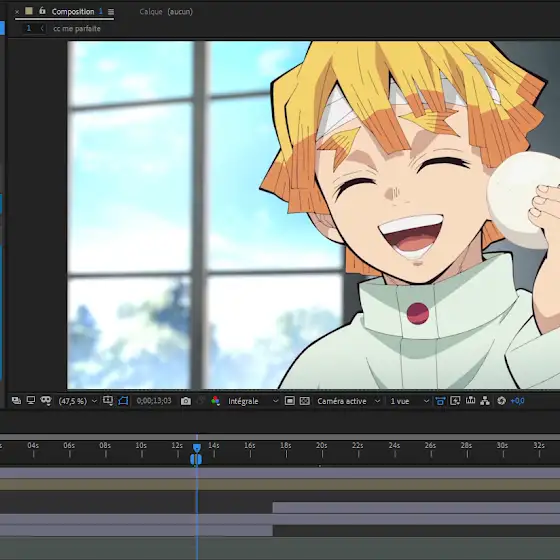Click the 22s mark on time ruler
Viewport: 560px width, 560px height.
coord(358,446)
